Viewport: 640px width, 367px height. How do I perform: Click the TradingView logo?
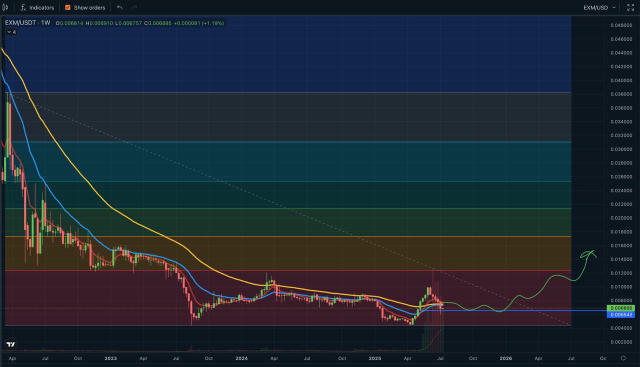pyautogui.click(x=11, y=345)
